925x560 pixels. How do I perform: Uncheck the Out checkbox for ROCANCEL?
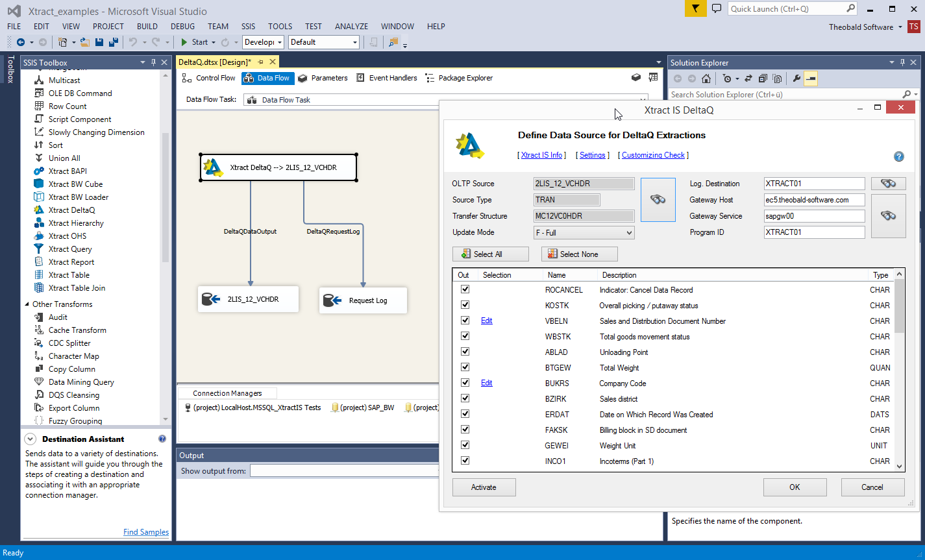point(465,289)
